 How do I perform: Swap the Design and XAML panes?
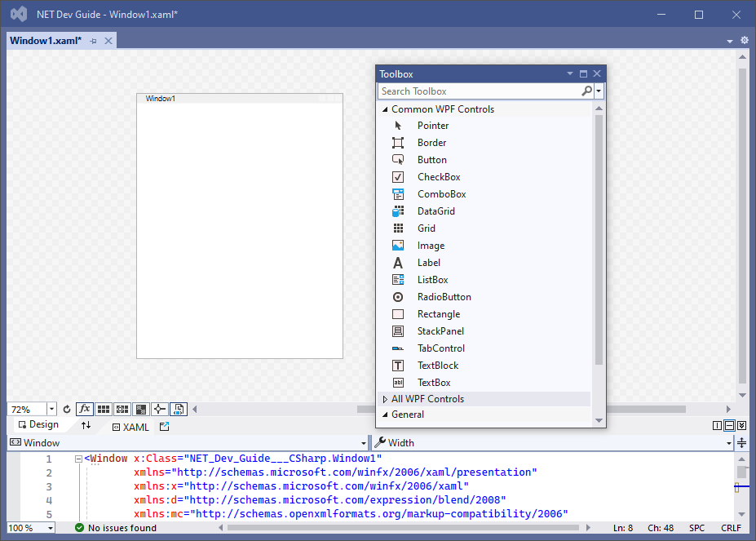tap(86, 425)
